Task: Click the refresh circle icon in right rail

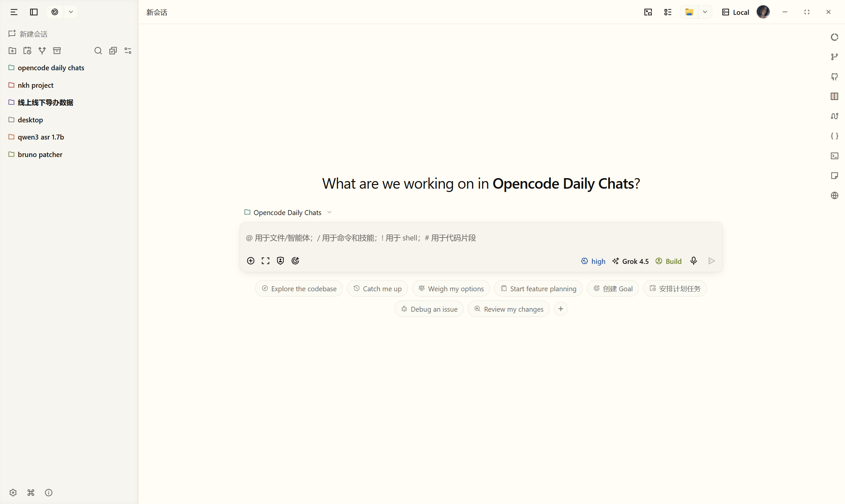Action: pos(834,37)
